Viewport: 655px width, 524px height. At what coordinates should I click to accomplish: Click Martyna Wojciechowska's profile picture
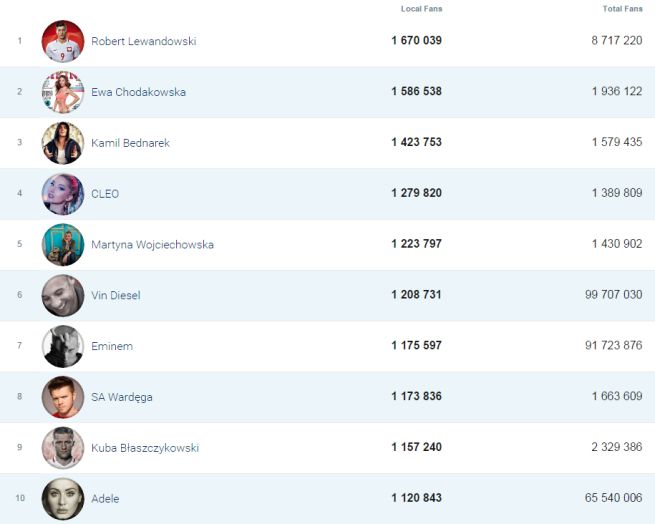[x=63, y=245]
